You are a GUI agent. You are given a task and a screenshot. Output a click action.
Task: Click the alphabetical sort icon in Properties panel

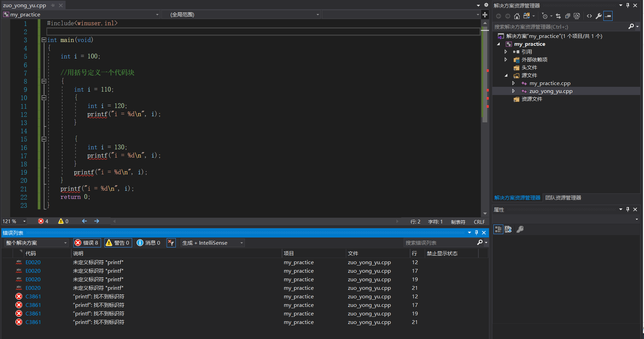pos(508,229)
